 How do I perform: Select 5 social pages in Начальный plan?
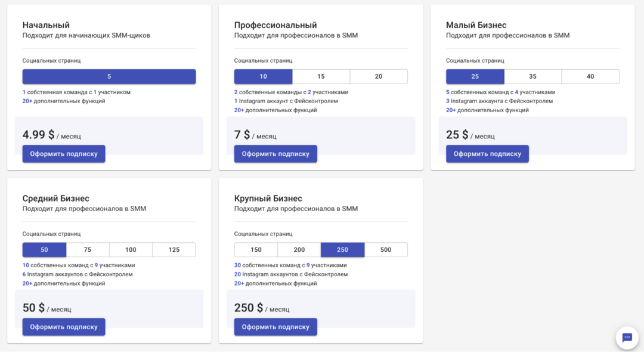point(109,76)
